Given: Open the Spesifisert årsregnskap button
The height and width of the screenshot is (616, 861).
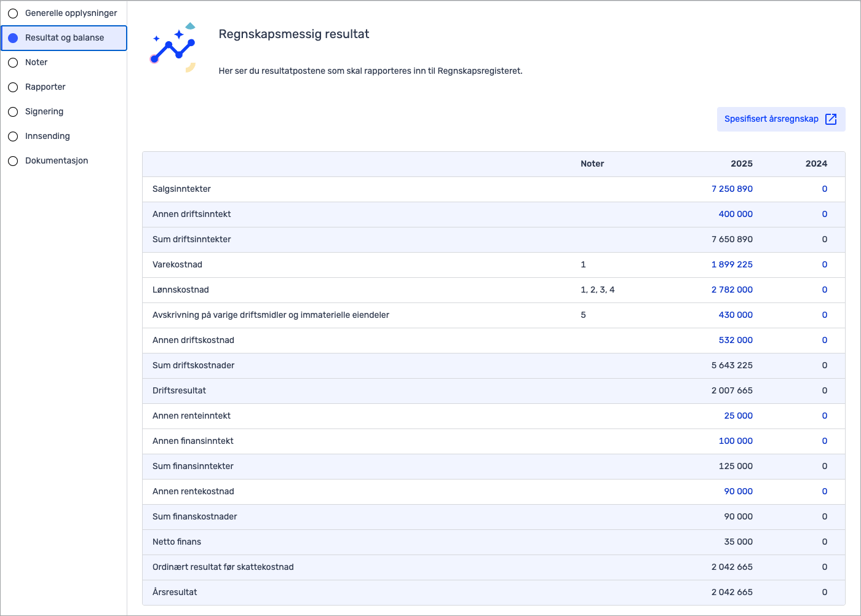Looking at the screenshot, I should click(x=771, y=119).
